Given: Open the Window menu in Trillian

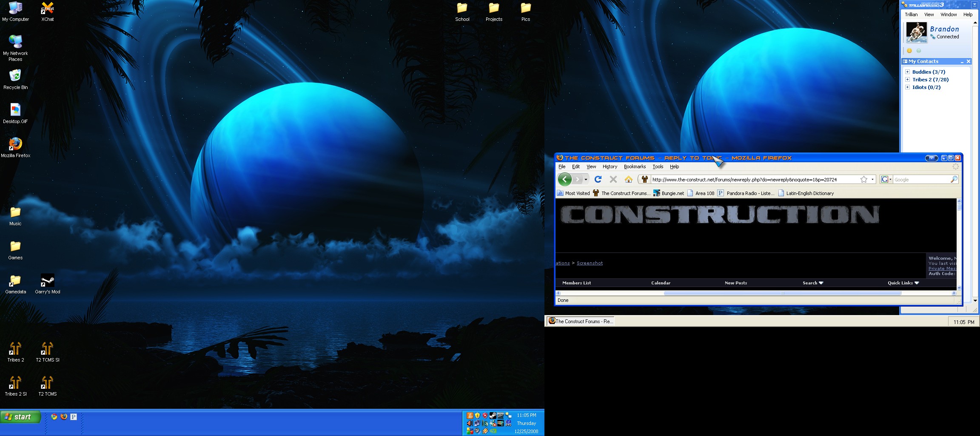Looking at the screenshot, I should [x=949, y=14].
